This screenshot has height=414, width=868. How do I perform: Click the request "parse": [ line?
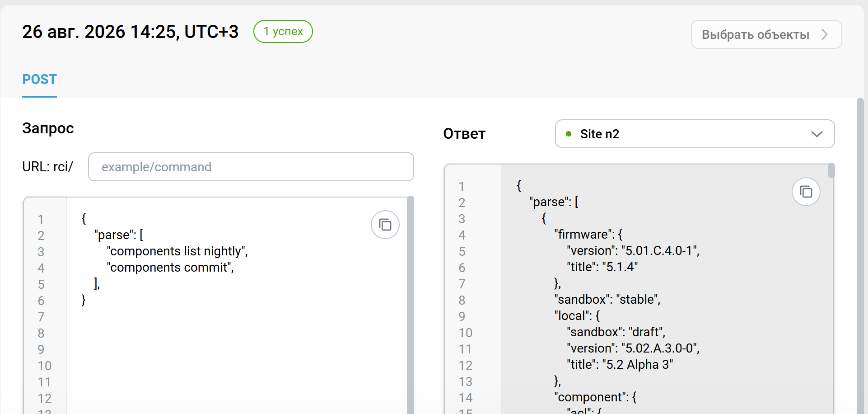[x=119, y=235]
